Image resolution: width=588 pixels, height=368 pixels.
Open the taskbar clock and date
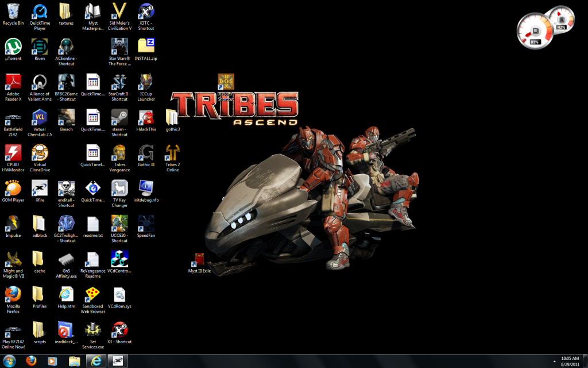click(x=570, y=361)
